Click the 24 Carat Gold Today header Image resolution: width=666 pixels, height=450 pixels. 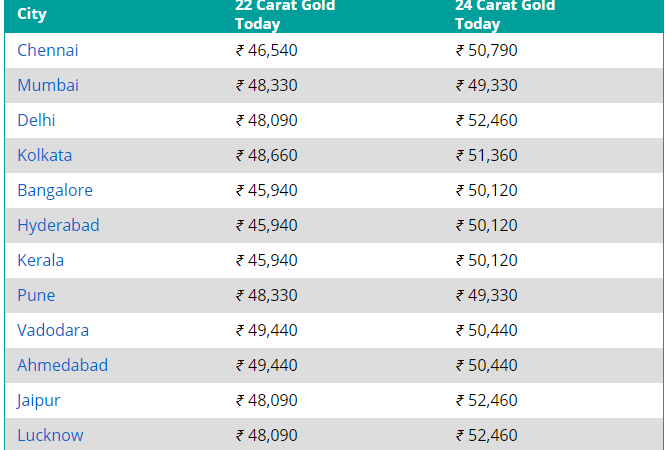pos(504,14)
